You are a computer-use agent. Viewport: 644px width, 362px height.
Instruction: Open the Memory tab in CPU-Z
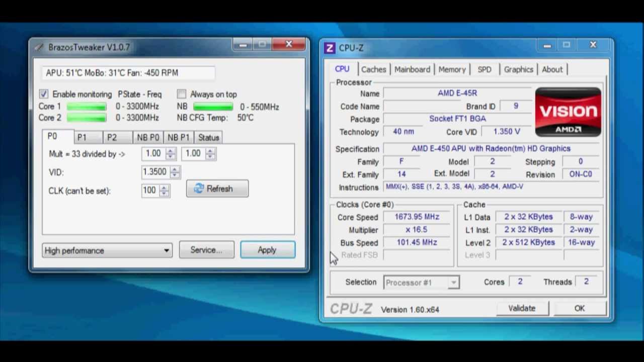click(452, 69)
